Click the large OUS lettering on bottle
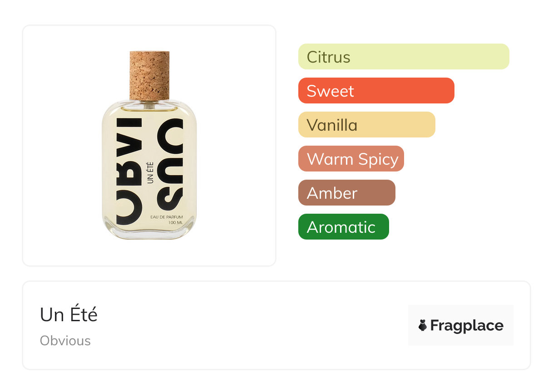Image resolution: width=553 pixels, height=392 pixels. pyautogui.click(x=172, y=163)
